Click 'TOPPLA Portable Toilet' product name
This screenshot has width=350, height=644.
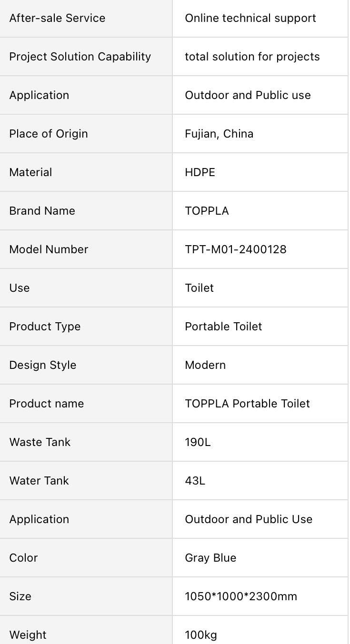click(247, 404)
